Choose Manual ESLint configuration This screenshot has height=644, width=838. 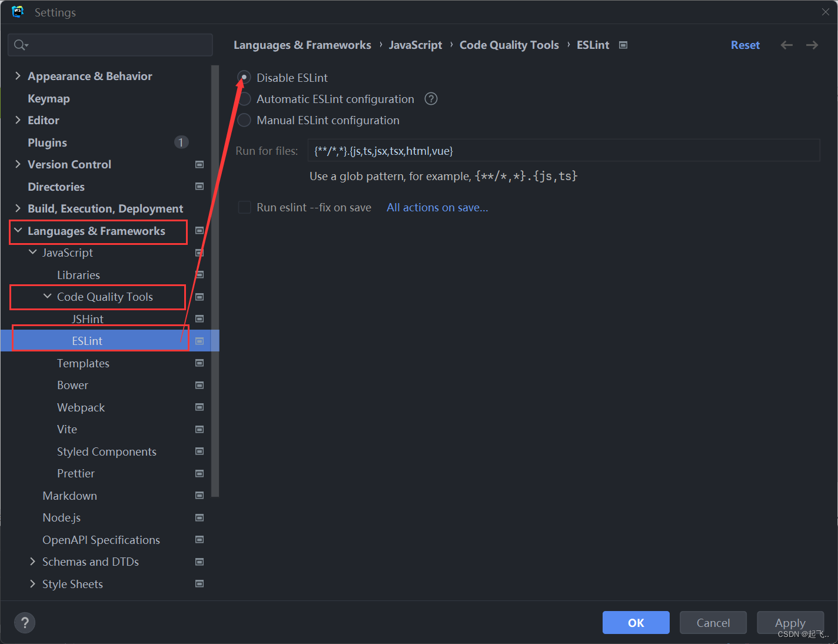(x=244, y=120)
